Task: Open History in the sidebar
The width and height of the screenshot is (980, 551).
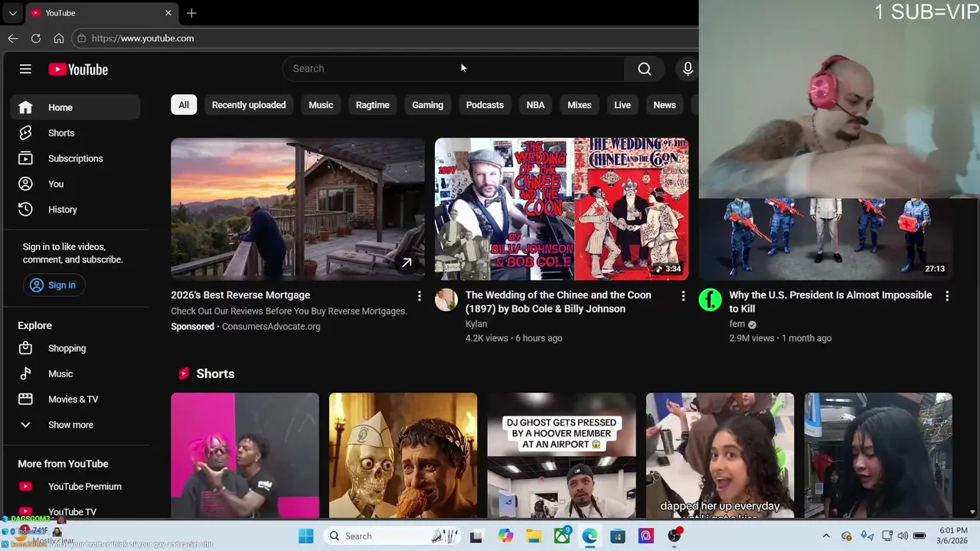Action: [75, 210]
